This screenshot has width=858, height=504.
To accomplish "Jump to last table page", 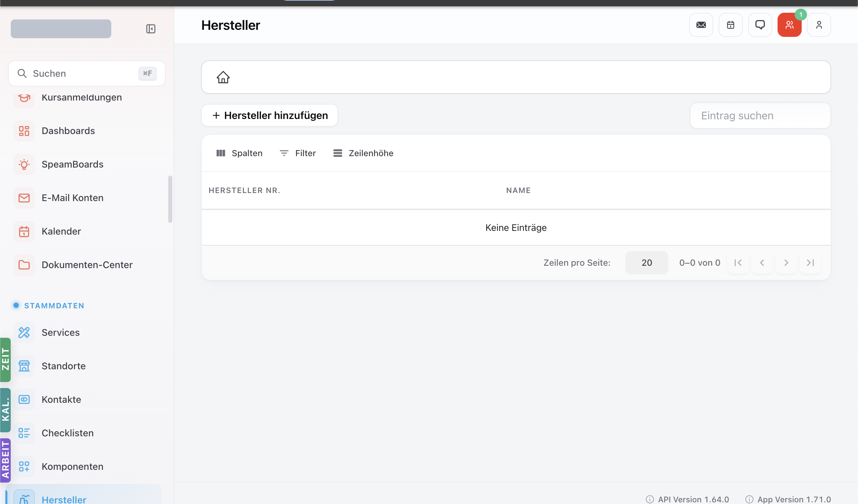I will (810, 263).
